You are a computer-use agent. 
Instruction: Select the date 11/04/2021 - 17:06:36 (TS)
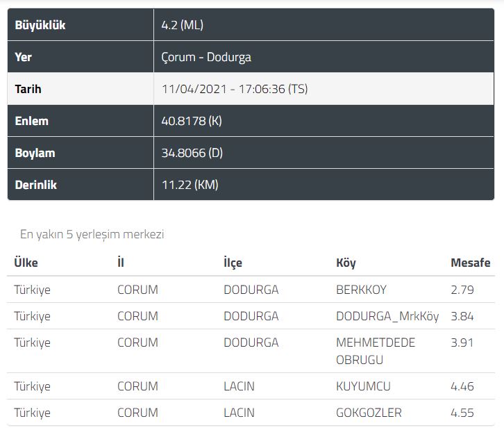[234, 89]
